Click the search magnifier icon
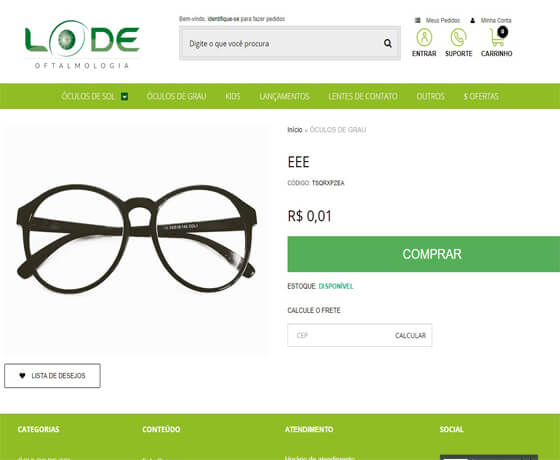 click(x=388, y=43)
